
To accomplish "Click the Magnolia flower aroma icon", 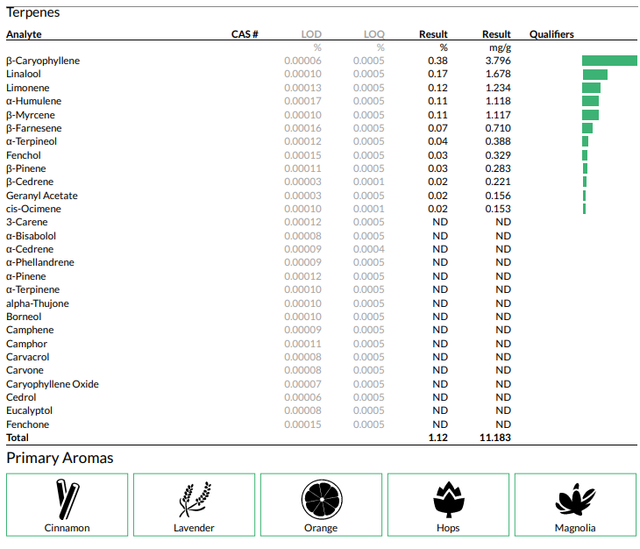I will click(x=575, y=499).
